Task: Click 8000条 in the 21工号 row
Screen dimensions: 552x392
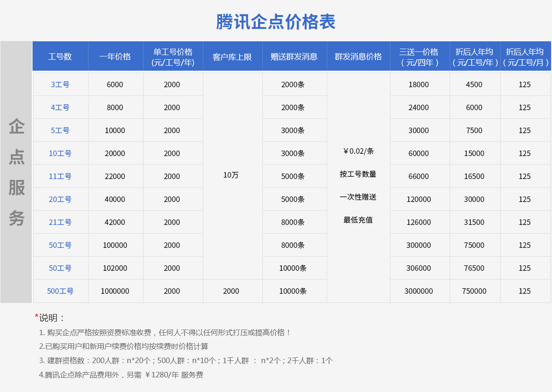Action: coord(293,222)
